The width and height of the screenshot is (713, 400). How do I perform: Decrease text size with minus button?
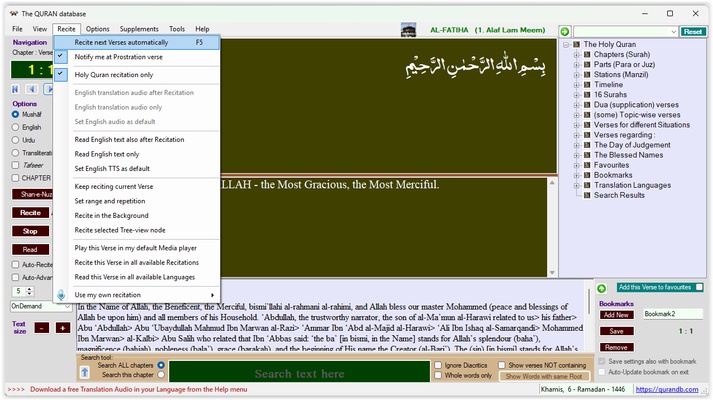41,328
